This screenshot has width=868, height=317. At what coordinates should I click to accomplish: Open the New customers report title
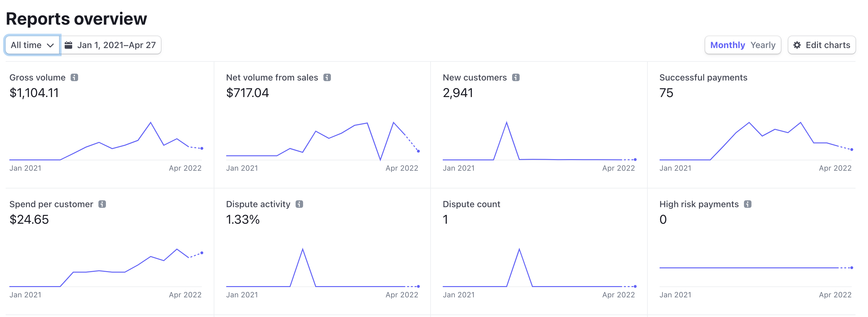coord(474,77)
